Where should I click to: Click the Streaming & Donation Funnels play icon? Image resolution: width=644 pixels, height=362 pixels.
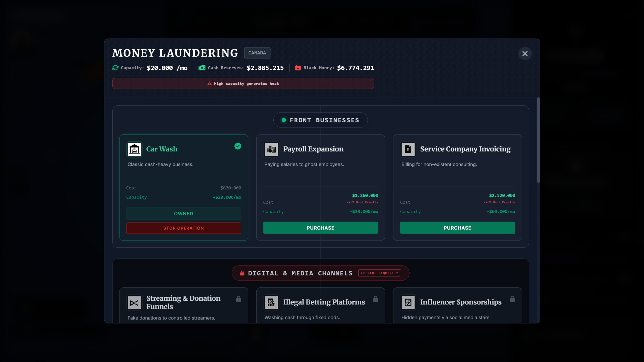pos(134,302)
